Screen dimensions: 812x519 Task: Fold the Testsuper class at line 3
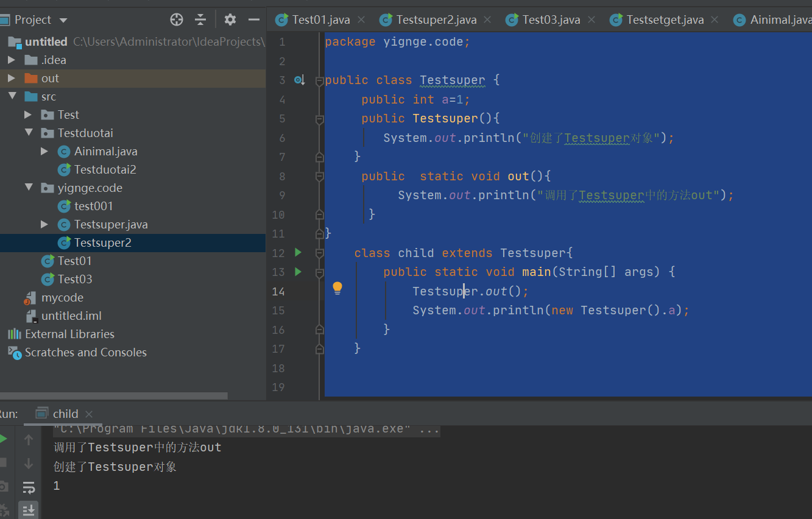coord(319,81)
